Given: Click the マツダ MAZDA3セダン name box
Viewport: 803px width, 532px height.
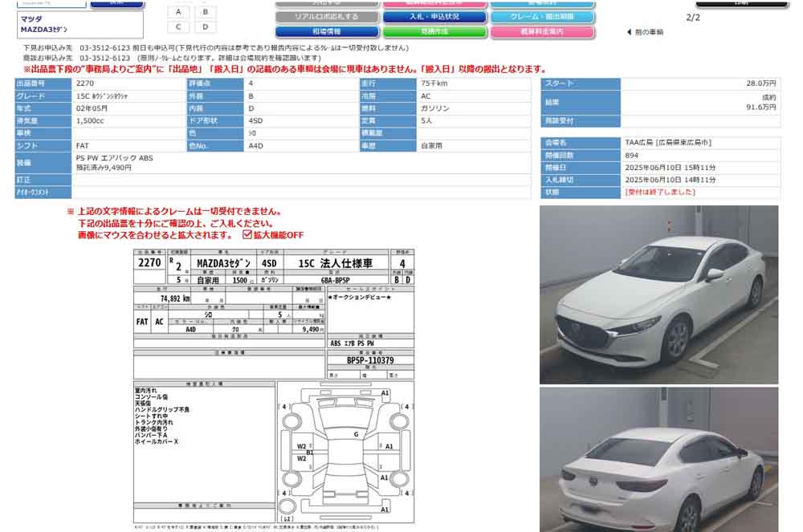Looking at the screenshot, I should (79, 25).
